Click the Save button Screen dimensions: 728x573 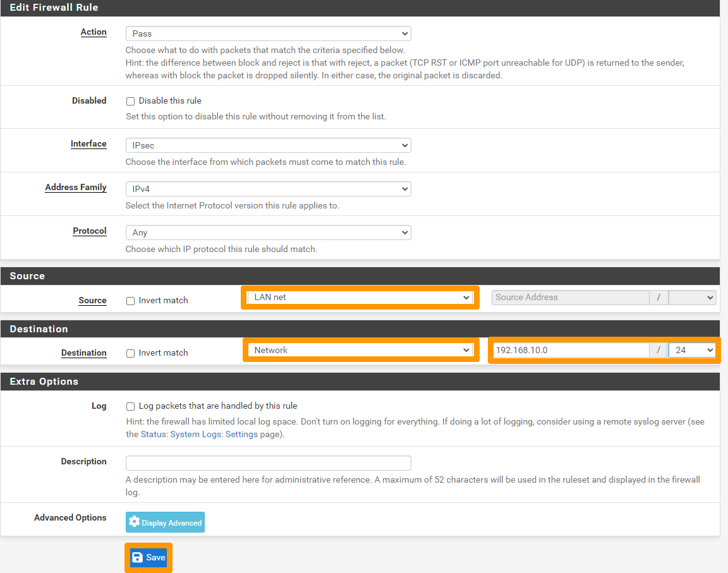point(149,558)
